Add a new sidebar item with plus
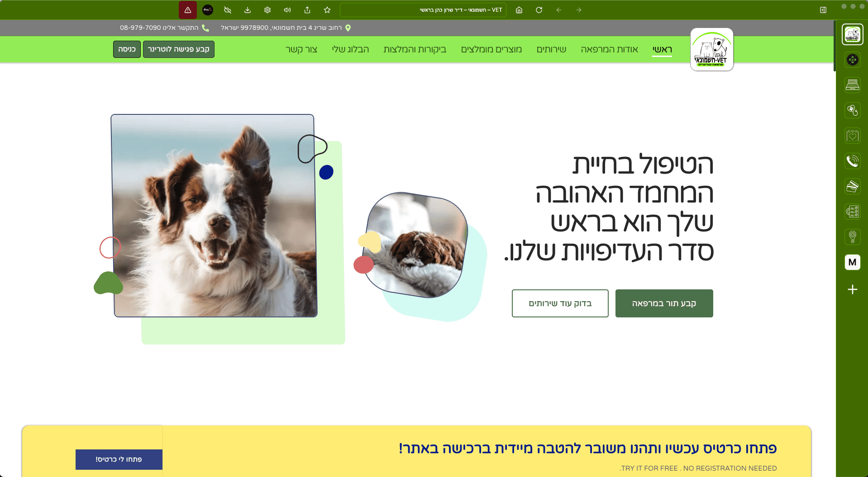The width and height of the screenshot is (868, 477). pyautogui.click(x=852, y=289)
